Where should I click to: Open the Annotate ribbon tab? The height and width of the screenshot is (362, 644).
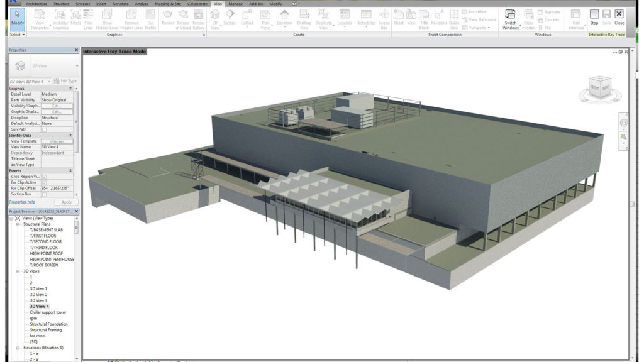[x=120, y=4]
